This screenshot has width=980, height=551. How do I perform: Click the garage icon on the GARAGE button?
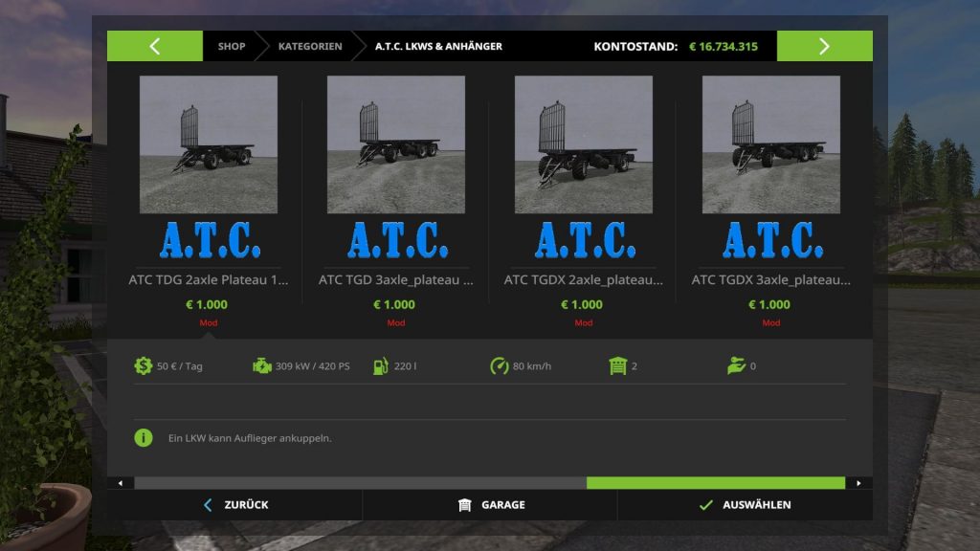click(466, 504)
